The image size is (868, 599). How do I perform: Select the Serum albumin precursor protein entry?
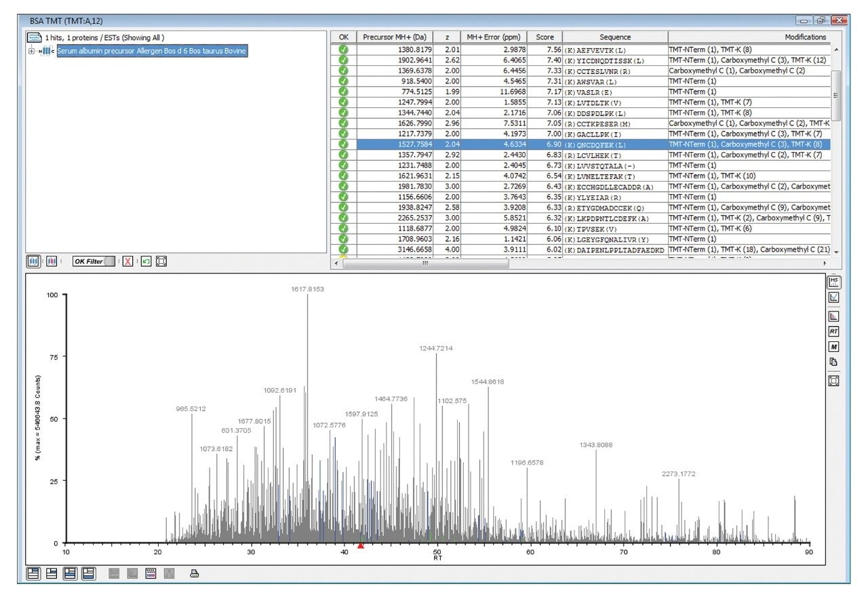click(x=152, y=51)
